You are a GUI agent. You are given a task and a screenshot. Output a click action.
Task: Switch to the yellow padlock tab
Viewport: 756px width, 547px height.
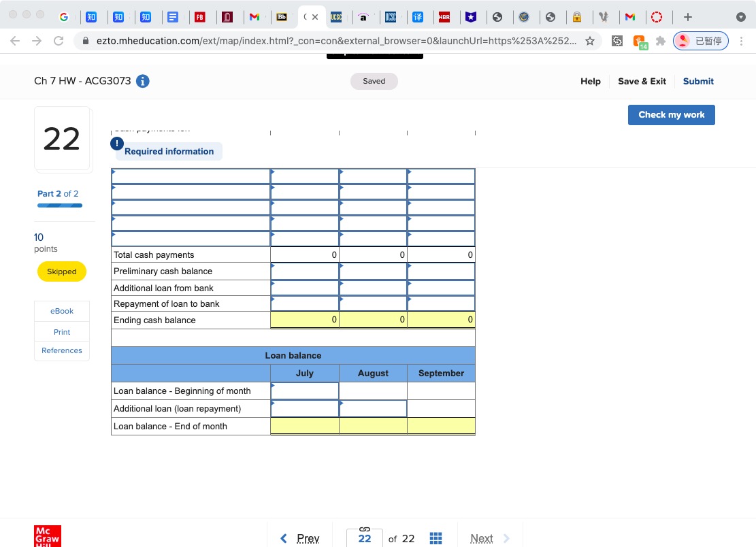click(576, 17)
